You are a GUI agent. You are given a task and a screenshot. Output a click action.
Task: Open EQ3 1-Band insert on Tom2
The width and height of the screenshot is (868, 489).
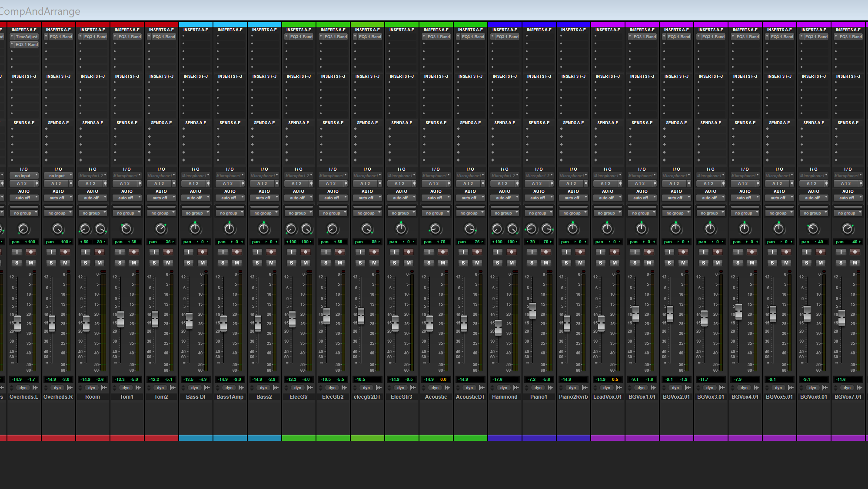pos(164,37)
